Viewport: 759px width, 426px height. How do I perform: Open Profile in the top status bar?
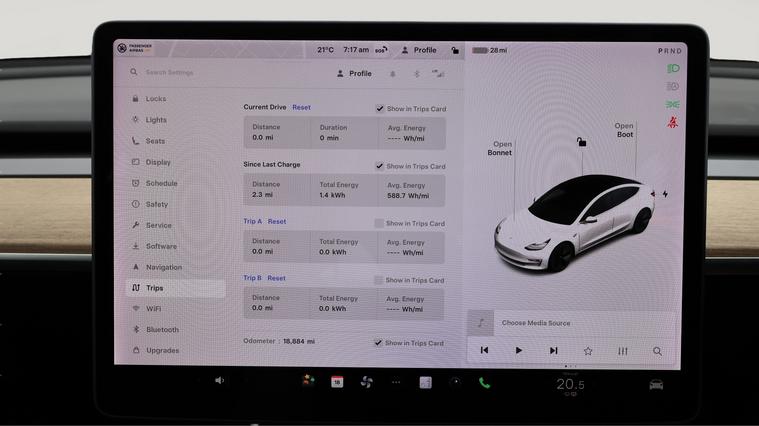pyautogui.click(x=419, y=50)
